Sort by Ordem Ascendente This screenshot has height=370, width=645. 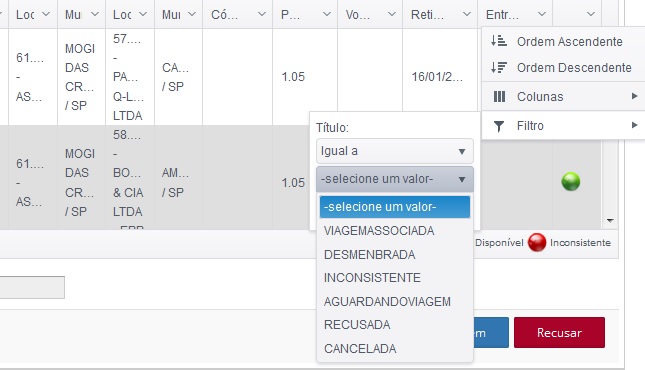[564, 41]
